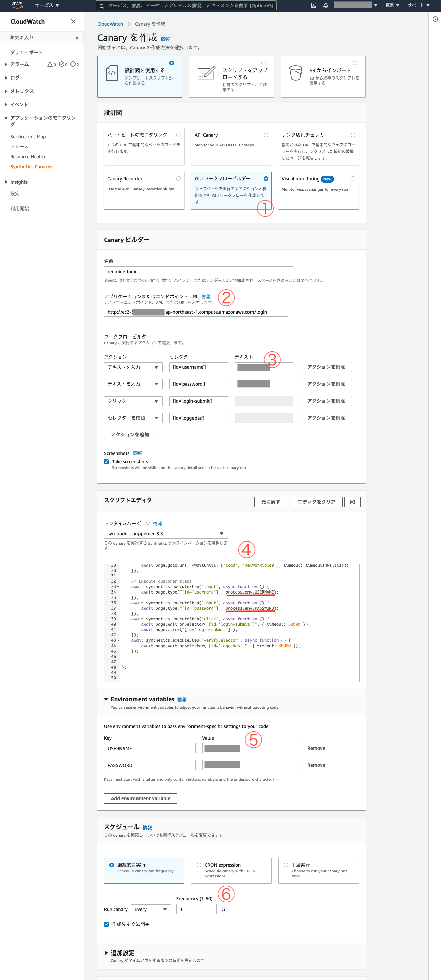Click Add environment variable button
Viewport: 441px width, 980px height.
tap(140, 798)
